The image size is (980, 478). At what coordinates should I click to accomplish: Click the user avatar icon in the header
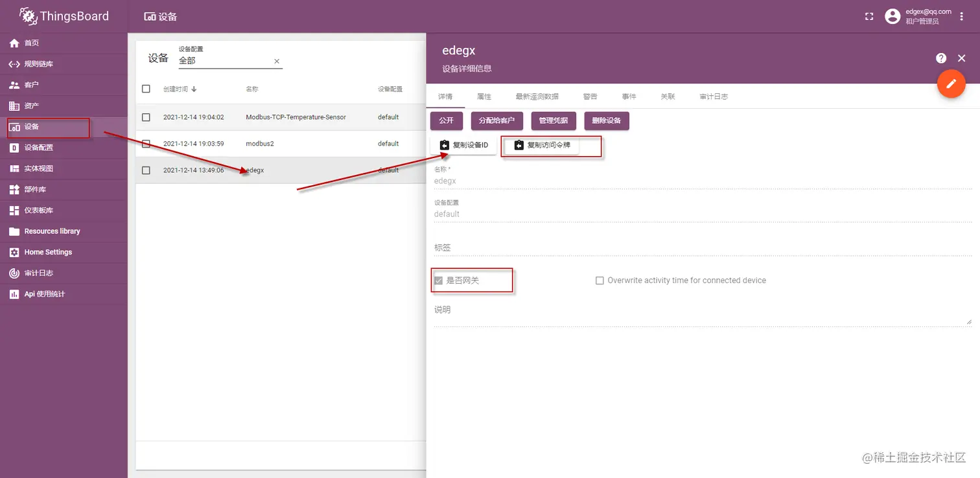click(x=893, y=16)
